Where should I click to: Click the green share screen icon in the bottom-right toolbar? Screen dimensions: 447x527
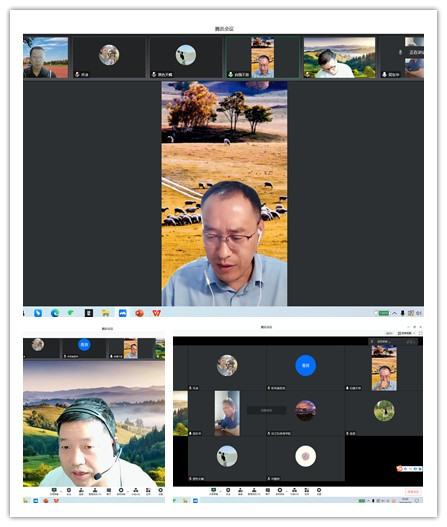pyautogui.click(x=213, y=491)
